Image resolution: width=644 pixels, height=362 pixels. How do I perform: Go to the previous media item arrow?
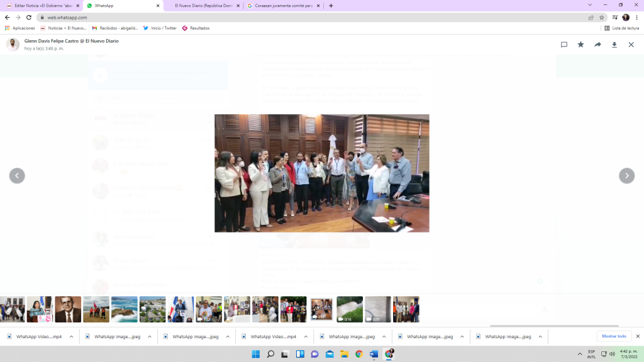[x=17, y=176]
